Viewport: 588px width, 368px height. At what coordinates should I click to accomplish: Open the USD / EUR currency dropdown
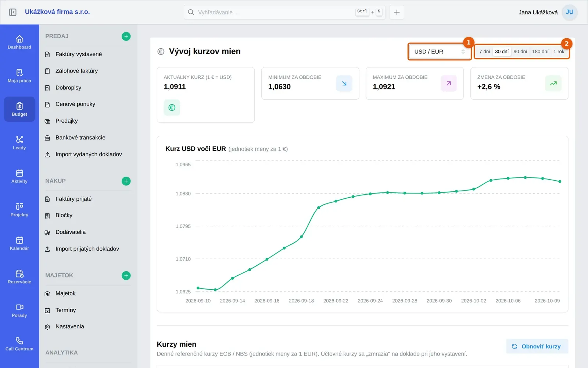pyautogui.click(x=440, y=52)
